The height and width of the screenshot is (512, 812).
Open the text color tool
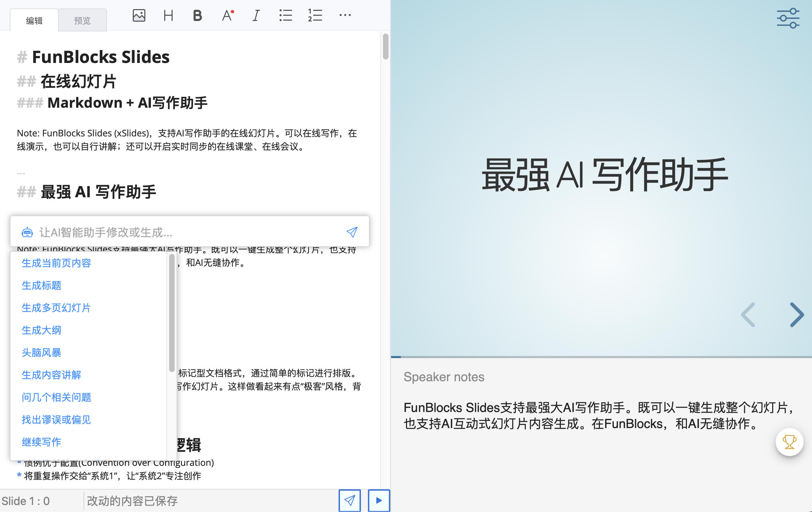click(x=228, y=15)
